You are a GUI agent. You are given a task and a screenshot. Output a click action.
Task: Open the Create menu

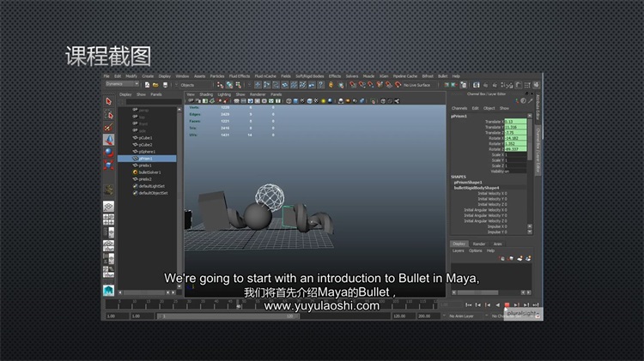148,76
